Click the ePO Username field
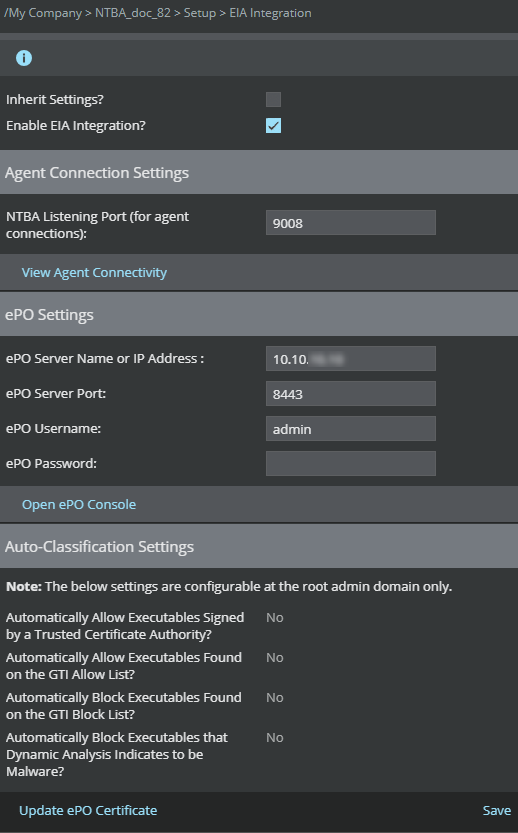518x833 pixels. (351, 429)
